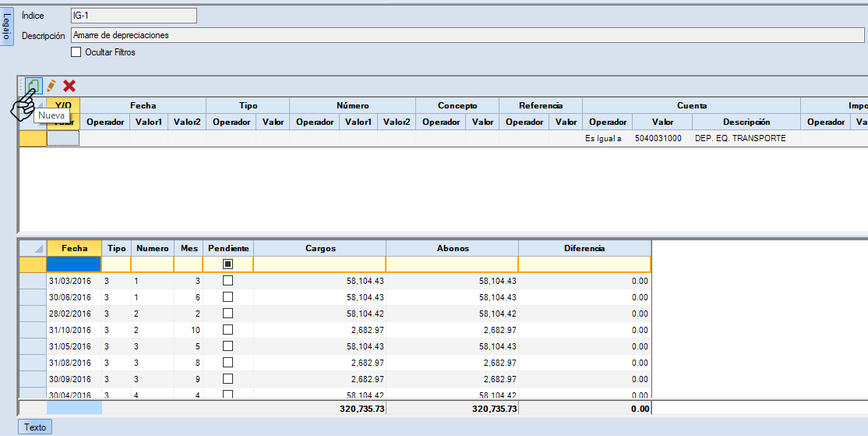Switch to the Texto tab at bottom
Viewport: 868px width, 436px height.
pos(35,427)
